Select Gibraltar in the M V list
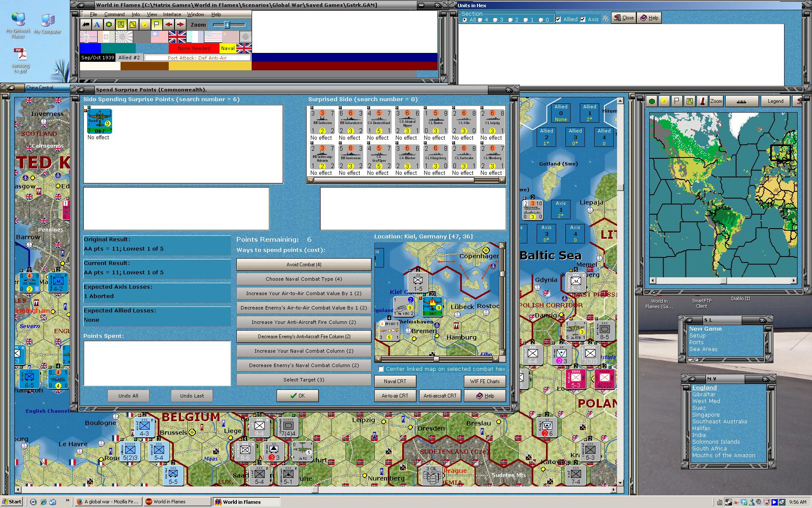Screen dimensions: 812x508 click(x=704, y=395)
